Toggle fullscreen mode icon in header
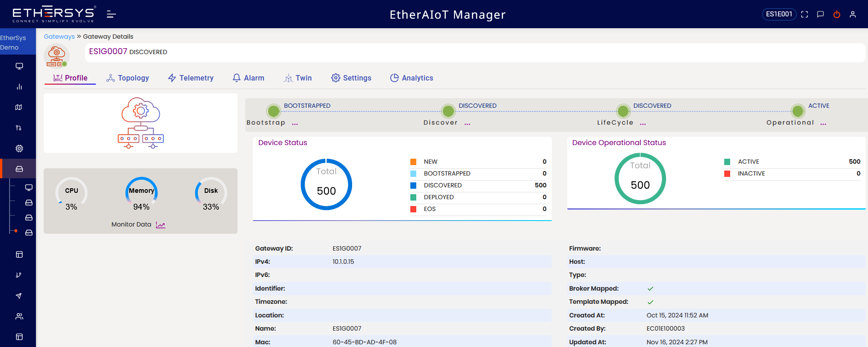The width and height of the screenshot is (868, 347). [804, 15]
